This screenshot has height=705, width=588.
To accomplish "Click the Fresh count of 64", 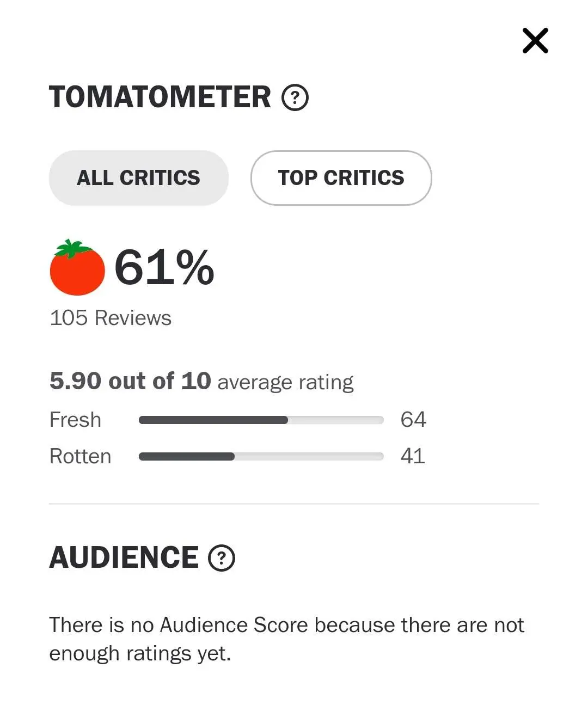I will coord(413,420).
